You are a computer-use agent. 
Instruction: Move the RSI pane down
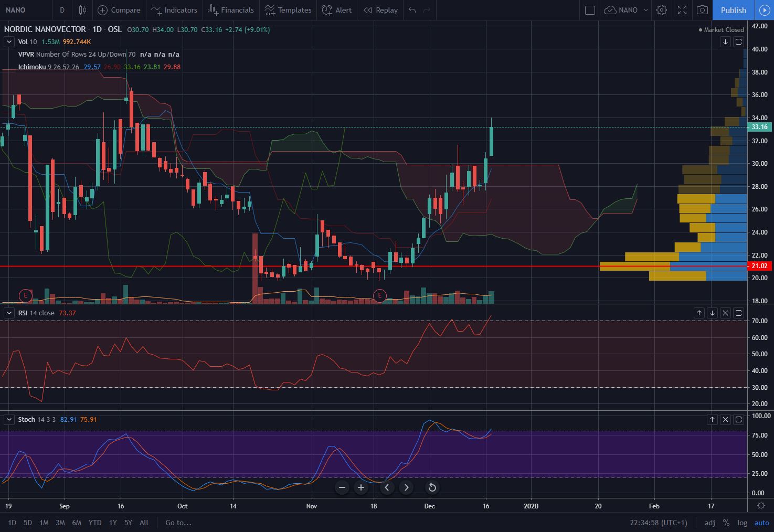click(712, 313)
